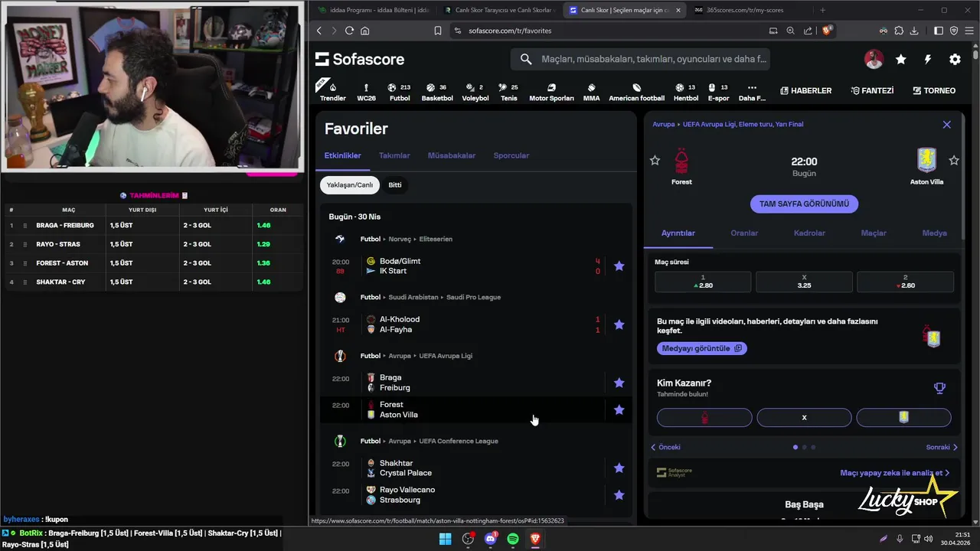This screenshot has height=551, width=980.
Task: Select home win odds 2.80
Action: 703,282
